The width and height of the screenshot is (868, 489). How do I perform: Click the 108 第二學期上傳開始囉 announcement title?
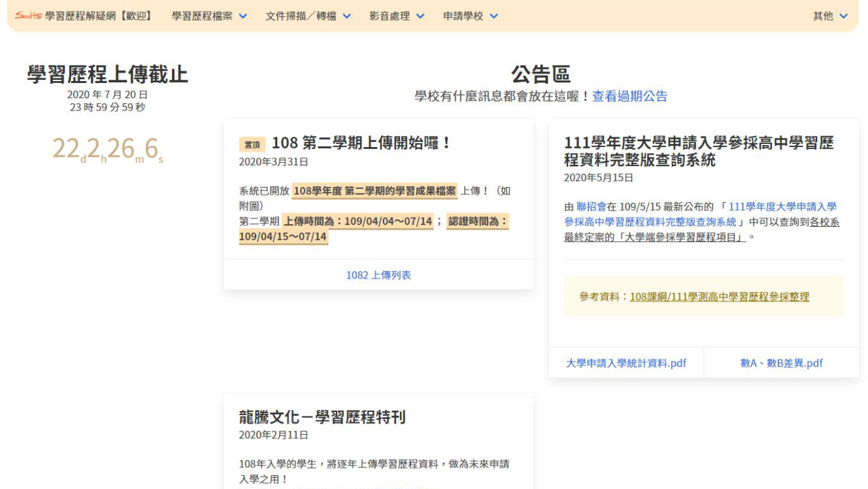(x=361, y=143)
